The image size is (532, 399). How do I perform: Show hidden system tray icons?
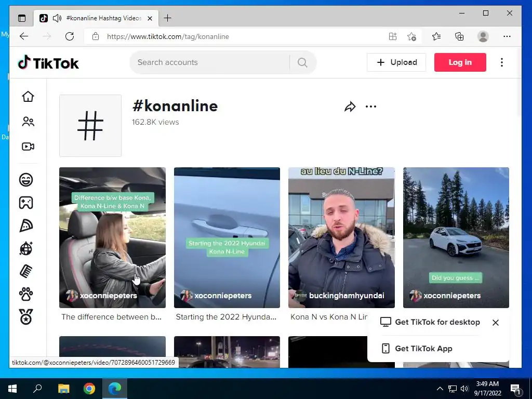click(440, 389)
